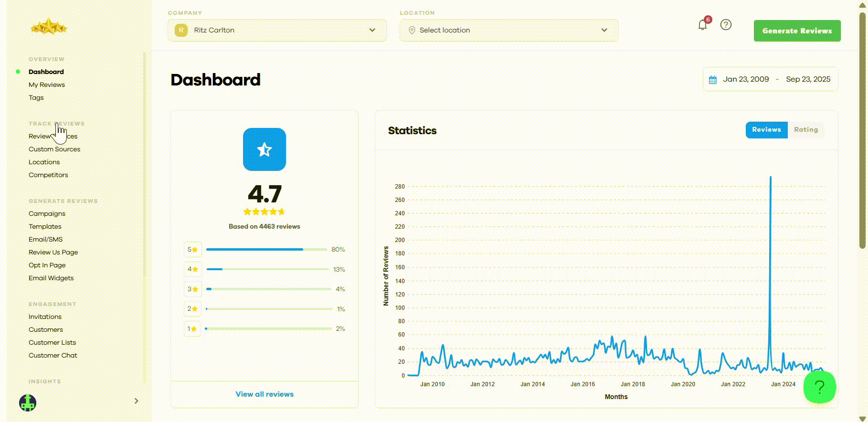Open the notifications bell icon
The width and height of the screenshot is (868, 422).
(702, 25)
